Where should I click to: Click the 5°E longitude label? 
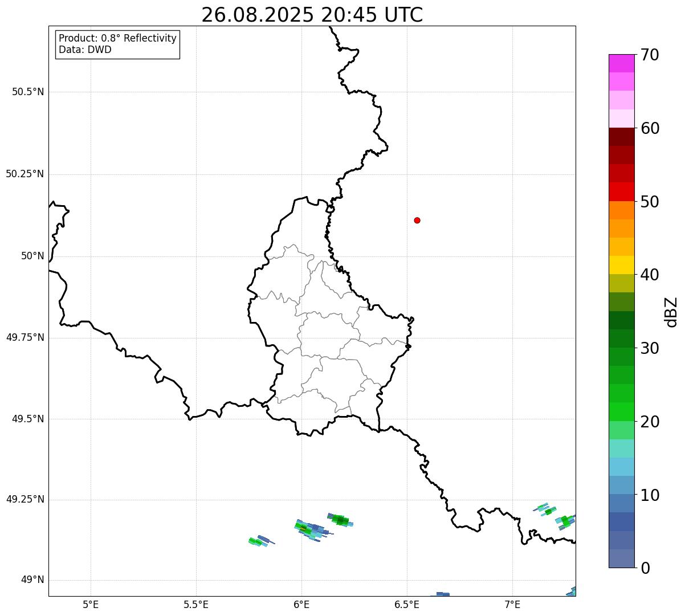[x=91, y=604]
